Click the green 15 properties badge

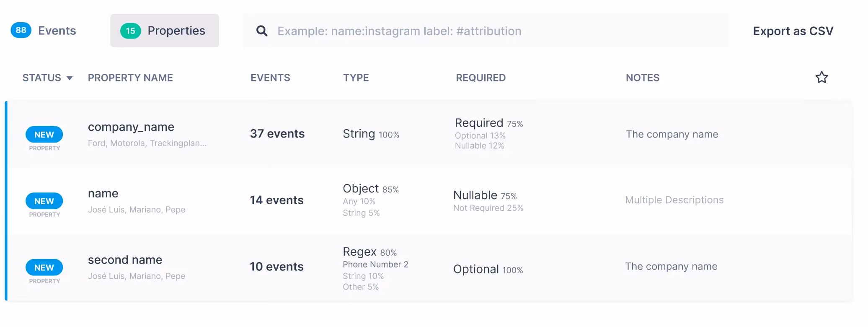[x=130, y=31]
